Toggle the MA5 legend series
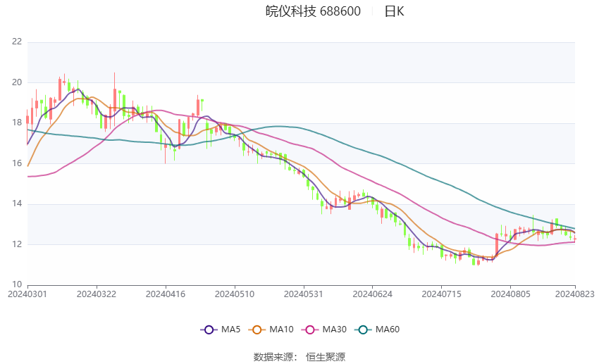The height and width of the screenshot is (364, 599). pos(221,330)
